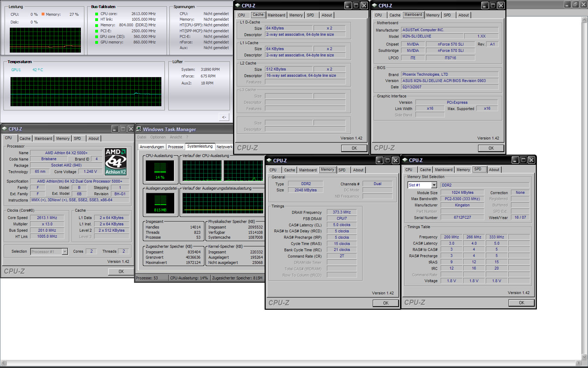Click the CPU-Z title icon in the SPD window
The width and height of the screenshot is (588, 368).
(x=405, y=160)
